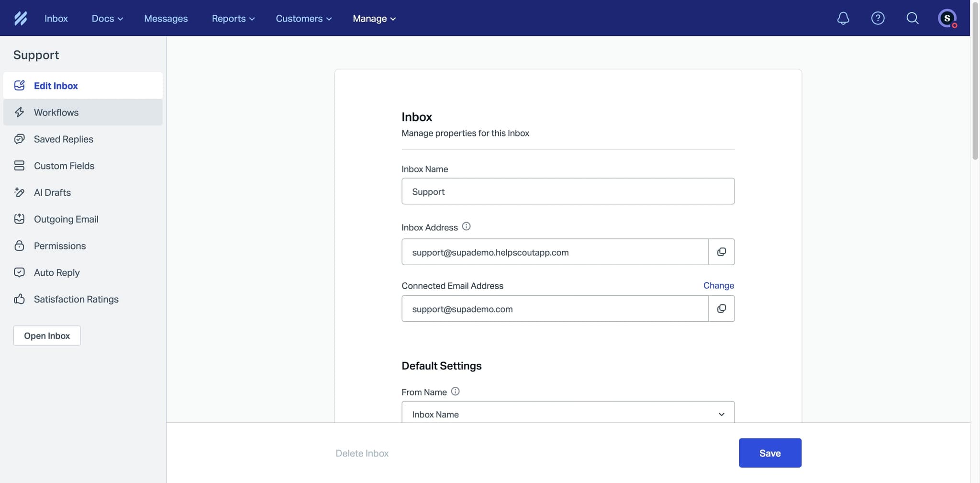Switch to the Messages tab
980x483 pixels.
coord(166,18)
